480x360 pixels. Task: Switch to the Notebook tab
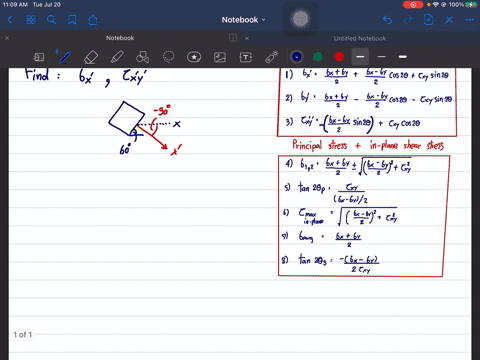tap(120, 38)
